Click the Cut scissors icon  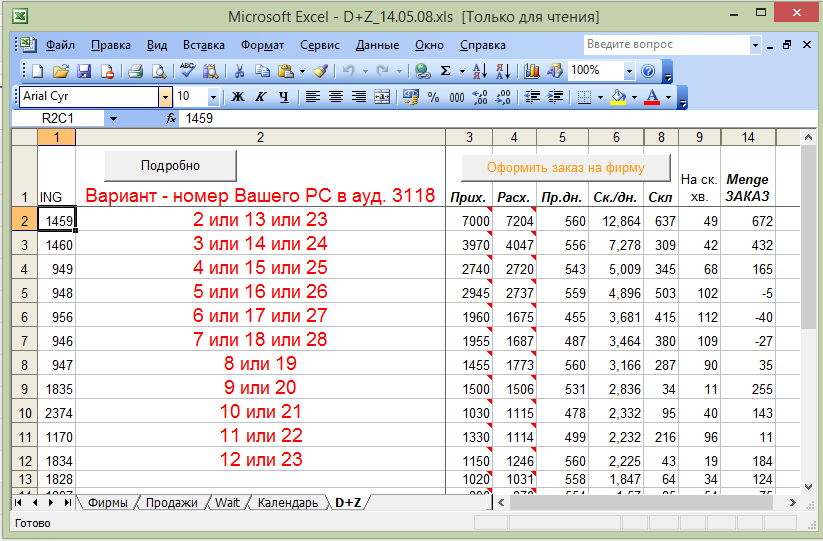coord(240,72)
